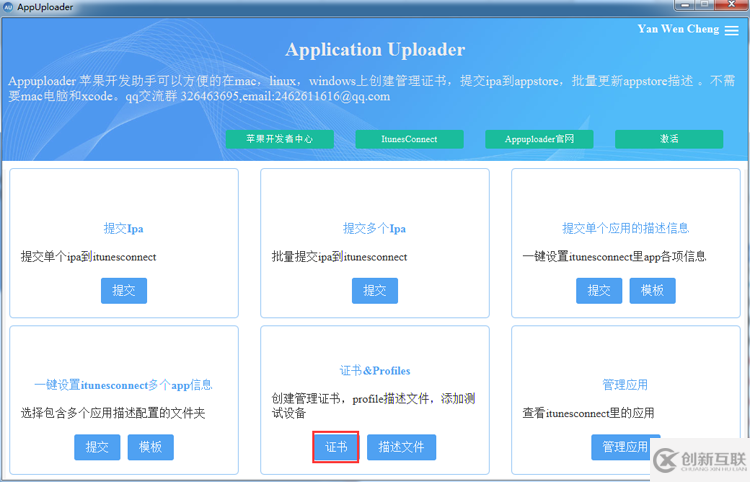Close the AppUploader window
750x482 pixels.
point(732,5)
